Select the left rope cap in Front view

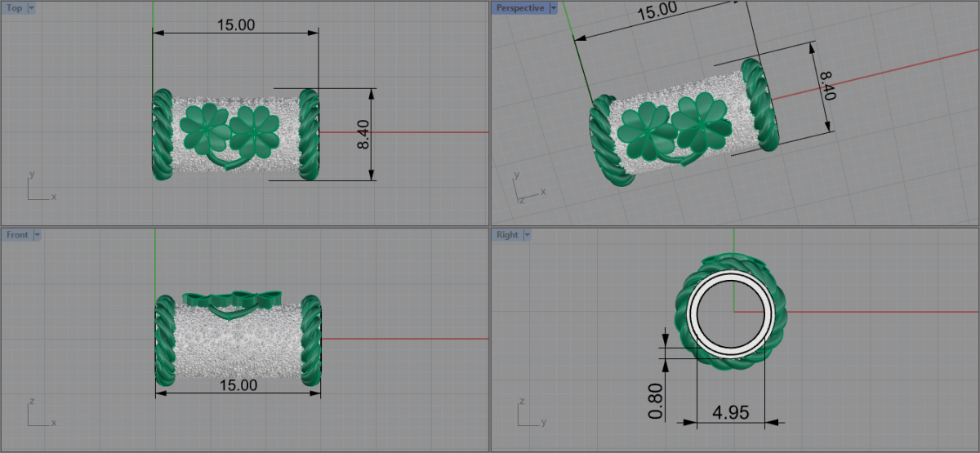[164, 340]
